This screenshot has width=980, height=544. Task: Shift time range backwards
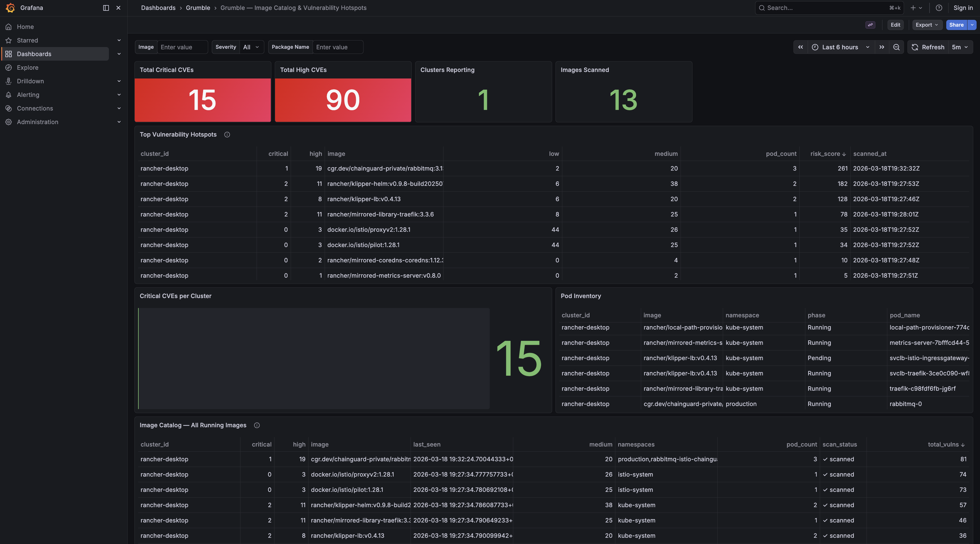coord(801,47)
